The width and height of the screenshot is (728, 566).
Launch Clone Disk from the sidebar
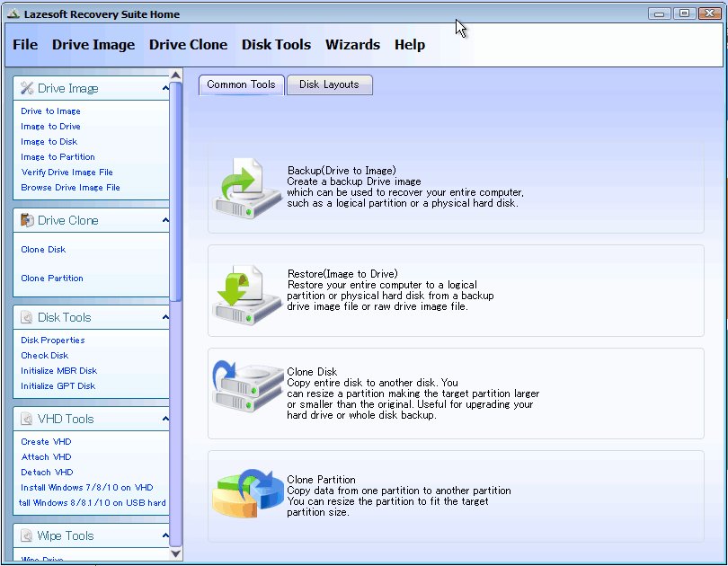(43, 249)
